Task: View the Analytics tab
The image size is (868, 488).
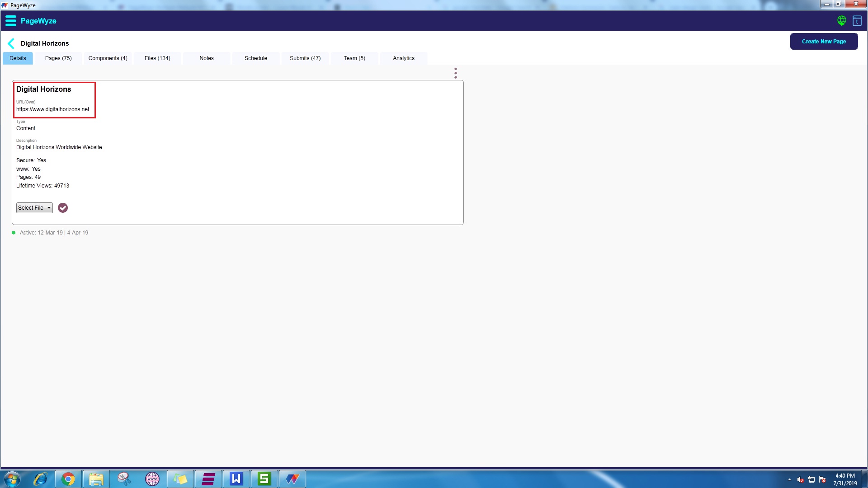Action: 403,58
